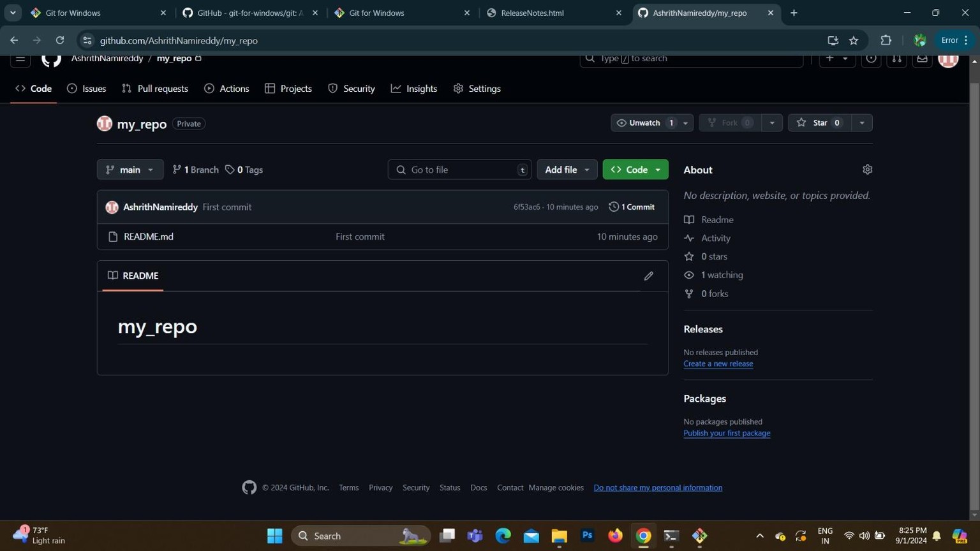Open the Terminal app in the taskbar
The width and height of the screenshot is (980, 551).
point(671,536)
